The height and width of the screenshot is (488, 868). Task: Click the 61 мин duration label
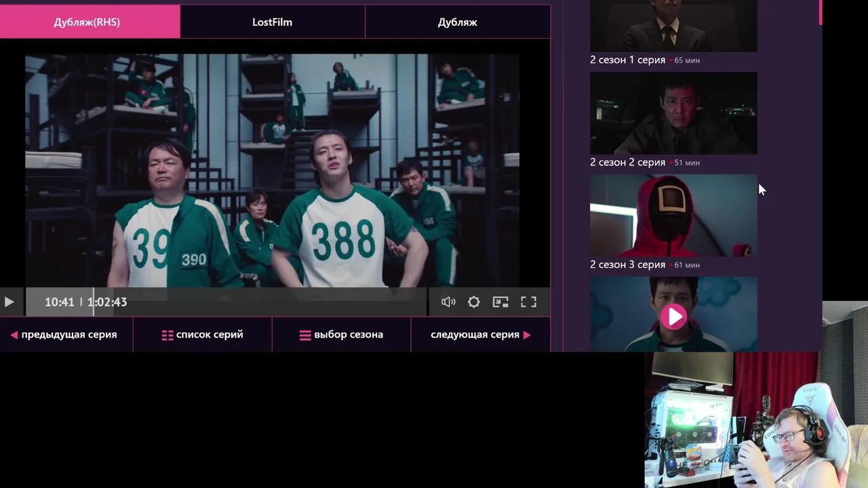point(687,265)
